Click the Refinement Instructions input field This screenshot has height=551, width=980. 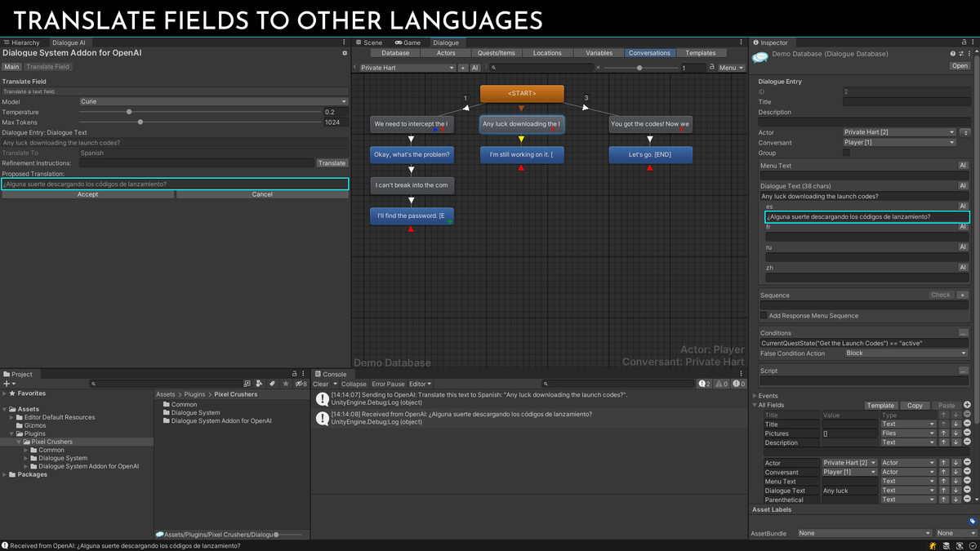pyautogui.click(x=196, y=163)
